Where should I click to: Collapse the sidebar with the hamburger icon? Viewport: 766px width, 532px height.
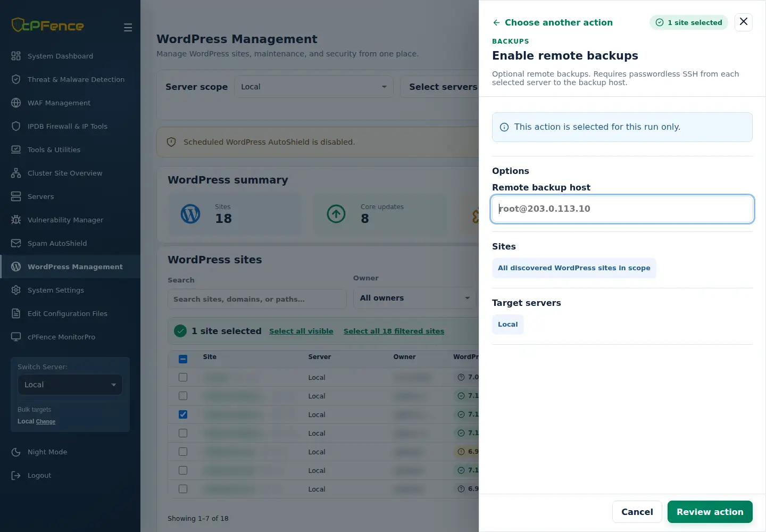pos(128,27)
